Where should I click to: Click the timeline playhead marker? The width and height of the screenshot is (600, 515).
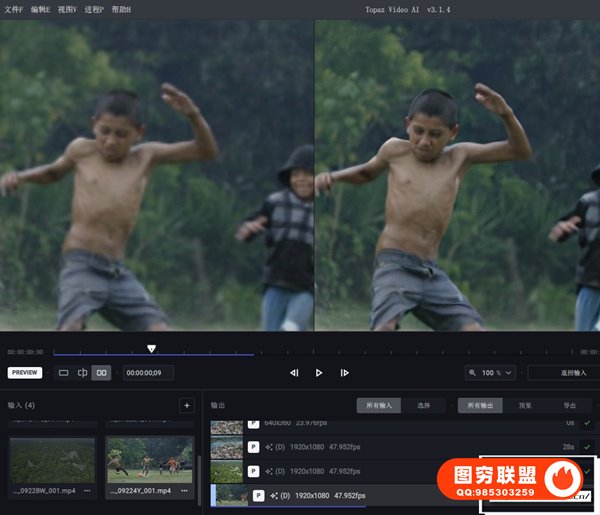point(151,349)
